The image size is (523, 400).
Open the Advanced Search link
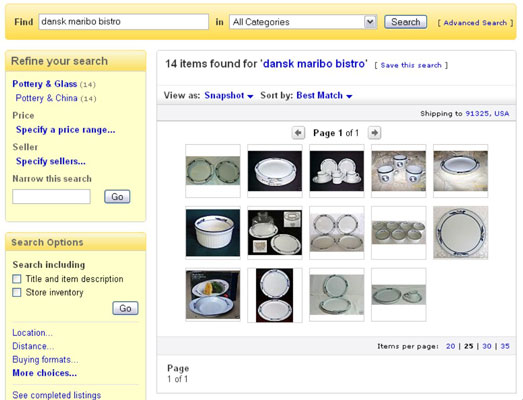[475, 23]
